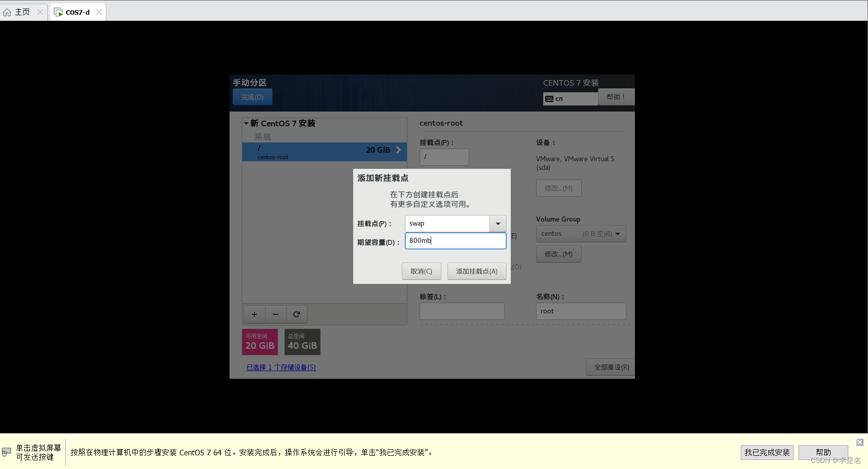Screen dimensions: 868x469
Task: Click the reload storage configuration icon
Action: click(x=297, y=314)
